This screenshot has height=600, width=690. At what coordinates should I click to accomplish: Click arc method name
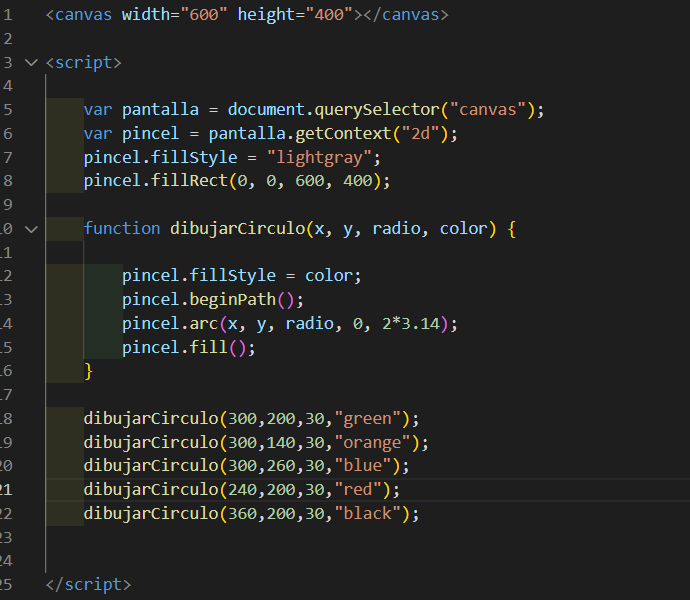pyautogui.click(x=203, y=324)
